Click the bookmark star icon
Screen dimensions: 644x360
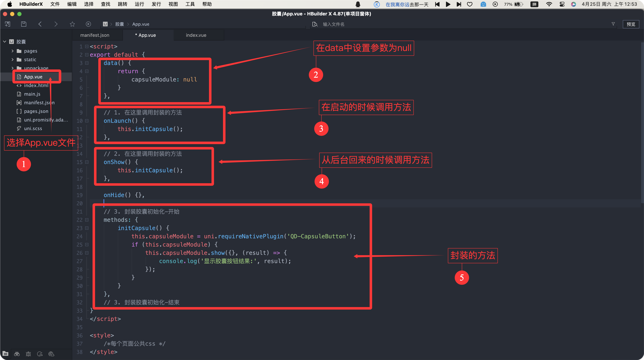(72, 24)
